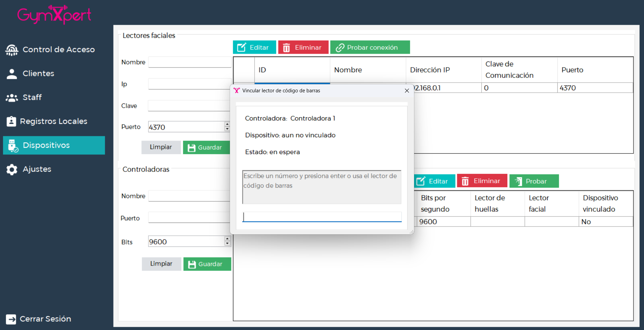
Task: Click the Staff group icon
Action: 12,98
